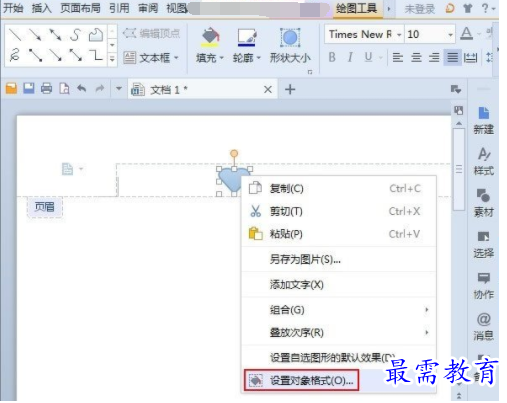507x403 pixels.
Task: Click the open folder icon
Action: 11,89
